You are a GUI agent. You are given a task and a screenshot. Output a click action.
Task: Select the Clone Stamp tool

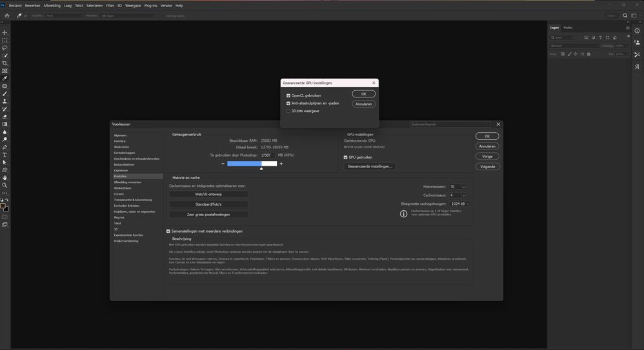coord(5,101)
